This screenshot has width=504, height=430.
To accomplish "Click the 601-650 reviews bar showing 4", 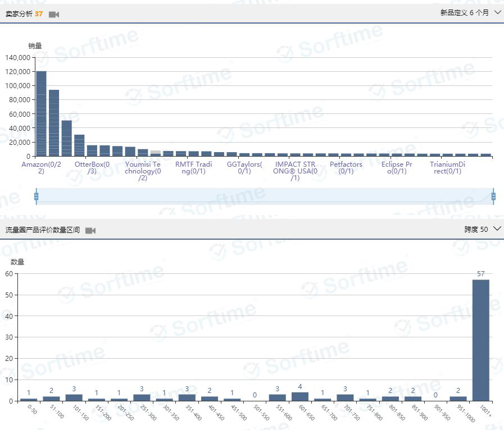I will pyautogui.click(x=299, y=396).
